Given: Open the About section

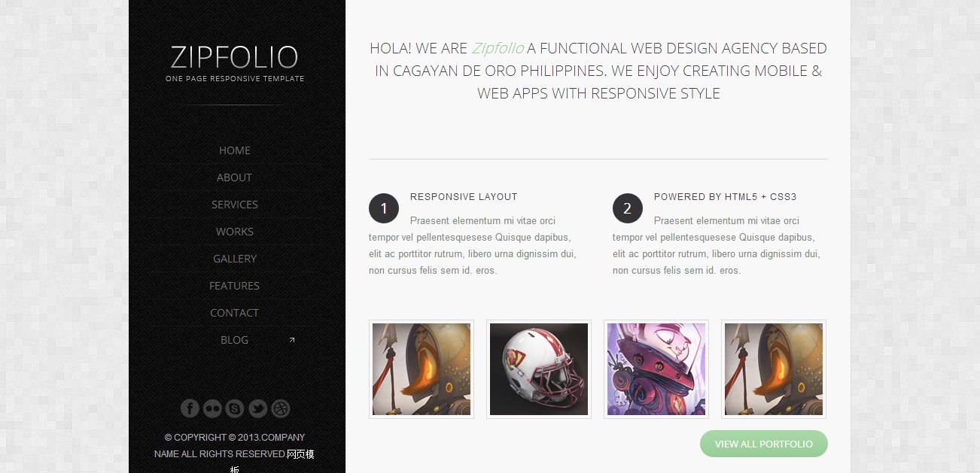Looking at the screenshot, I should click(x=235, y=177).
